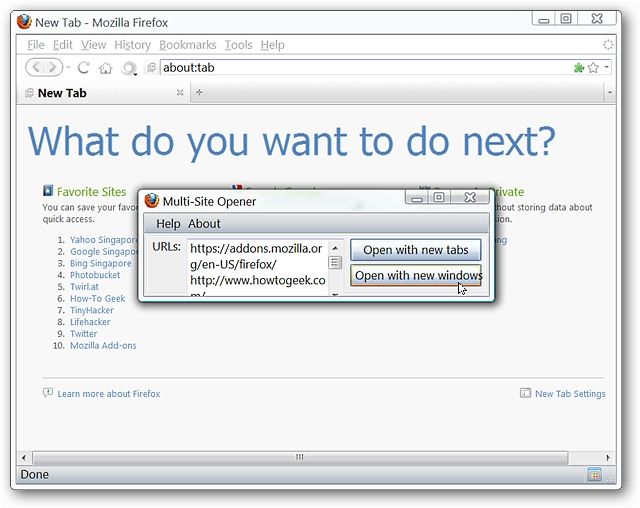Click the page identity icon beside the address
This screenshot has width=640, height=508.
click(x=151, y=67)
